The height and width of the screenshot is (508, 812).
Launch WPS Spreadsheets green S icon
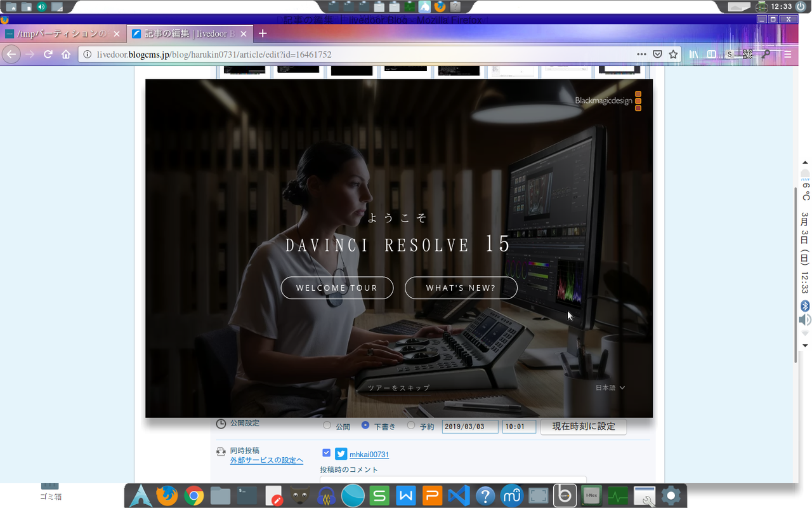click(x=379, y=495)
